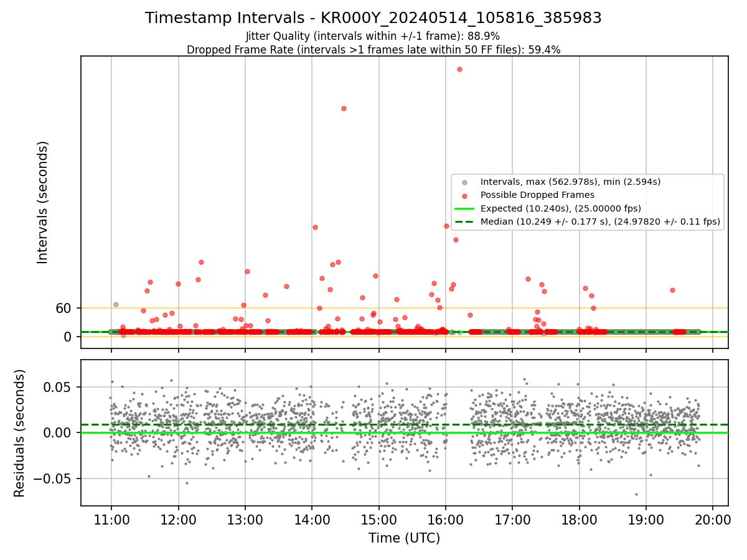The height and width of the screenshot is (560, 747).
Task: Click the '14:00' time axis tick label
Action: click(312, 520)
